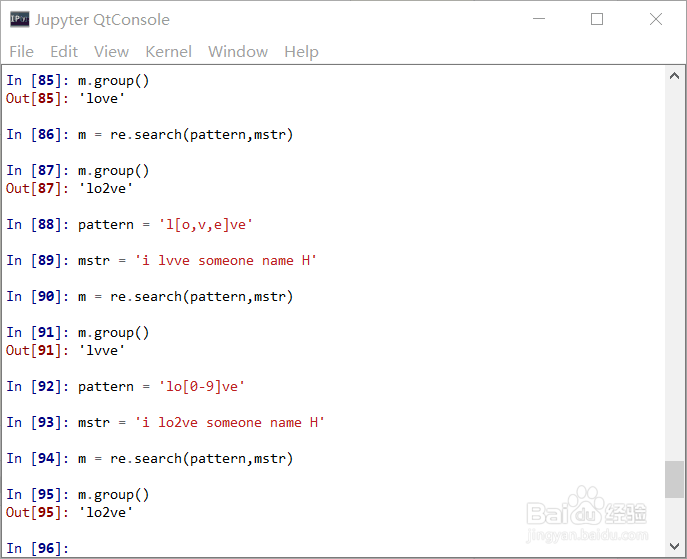Open the View menu

pos(111,52)
